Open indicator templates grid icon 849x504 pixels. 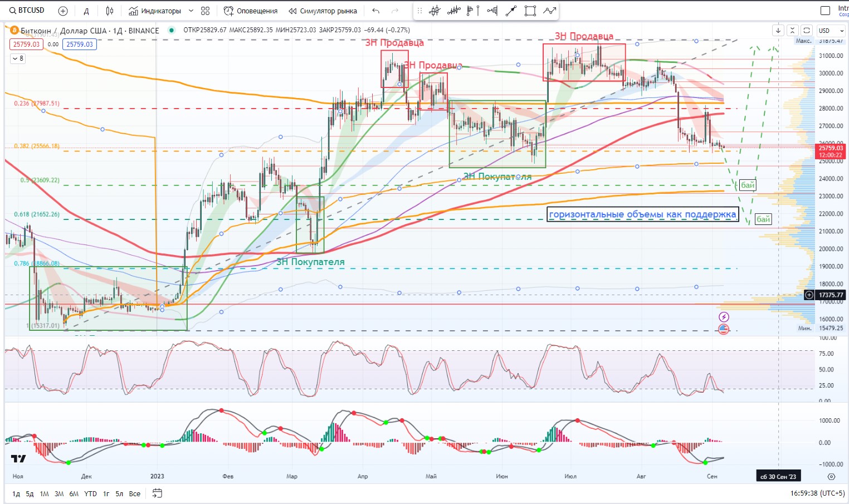point(206,11)
